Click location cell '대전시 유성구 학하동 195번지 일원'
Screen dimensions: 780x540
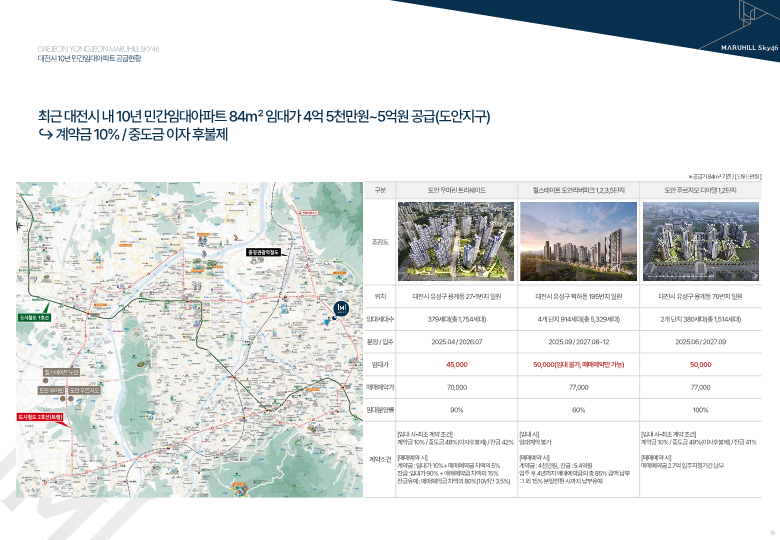point(578,296)
